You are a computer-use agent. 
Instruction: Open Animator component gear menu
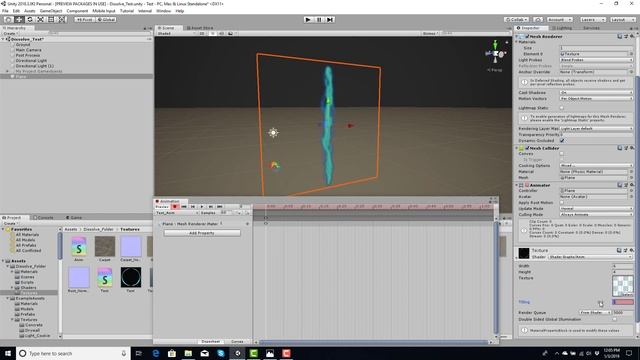[x=632, y=185]
